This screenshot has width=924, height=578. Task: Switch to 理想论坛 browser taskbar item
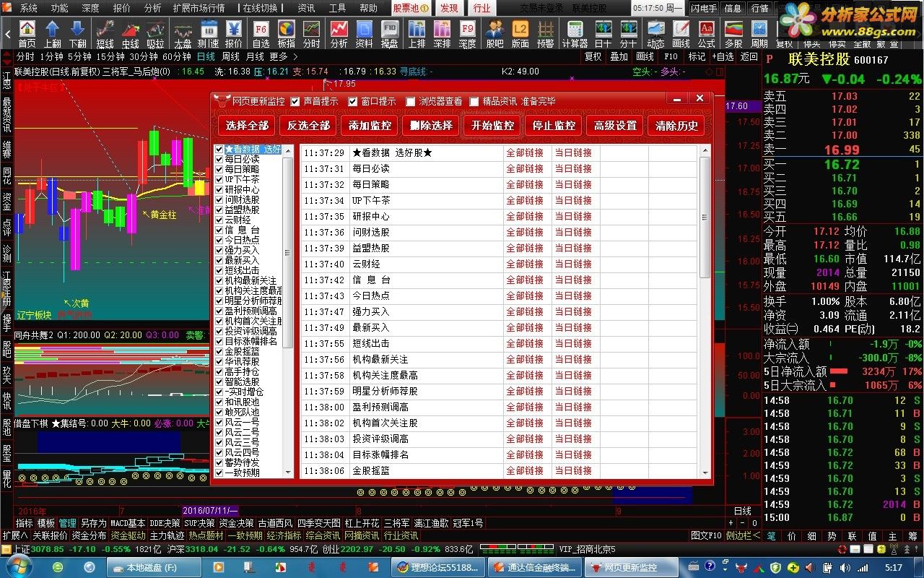pyautogui.click(x=437, y=567)
